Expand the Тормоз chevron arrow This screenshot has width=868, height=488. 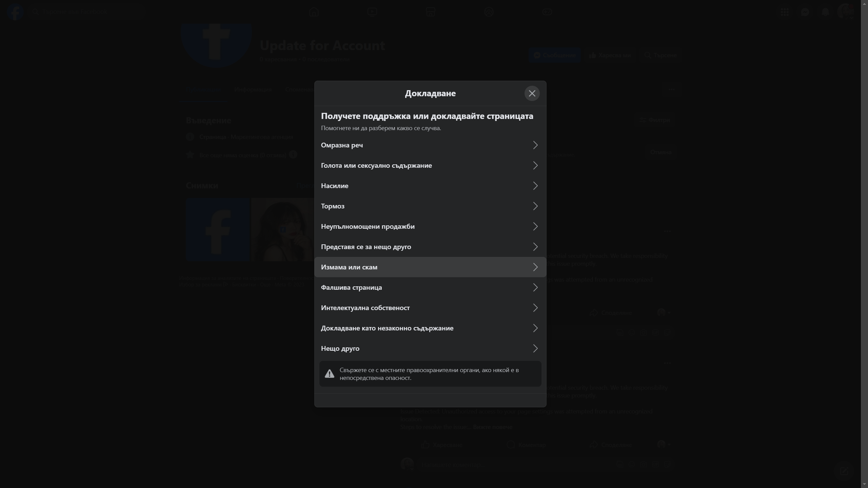click(x=535, y=206)
